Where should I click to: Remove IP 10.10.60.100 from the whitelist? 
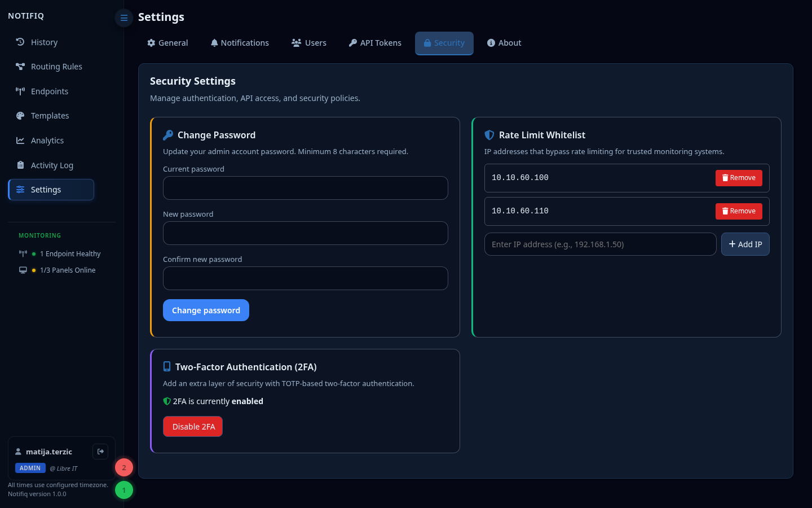(739, 178)
